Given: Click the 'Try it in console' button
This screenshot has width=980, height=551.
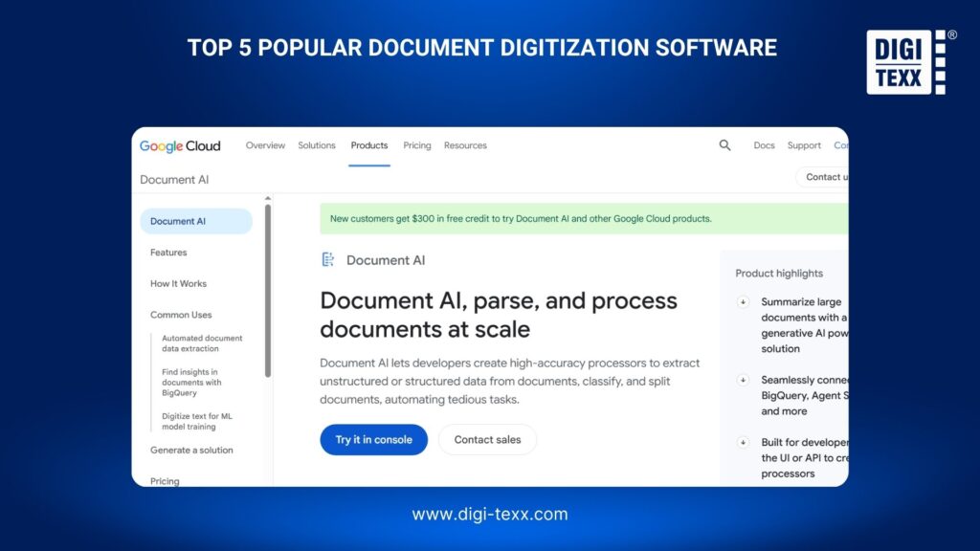Looking at the screenshot, I should tap(374, 440).
